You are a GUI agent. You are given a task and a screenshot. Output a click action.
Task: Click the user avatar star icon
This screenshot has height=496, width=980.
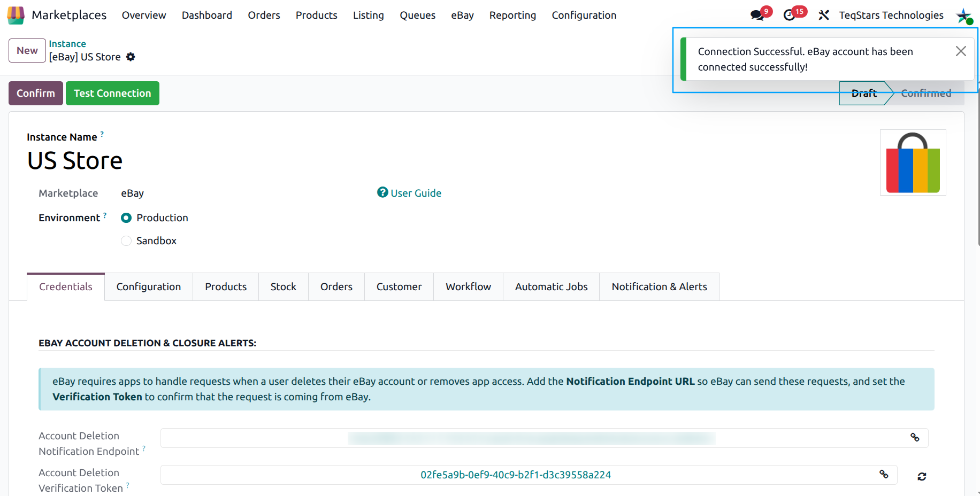click(964, 15)
